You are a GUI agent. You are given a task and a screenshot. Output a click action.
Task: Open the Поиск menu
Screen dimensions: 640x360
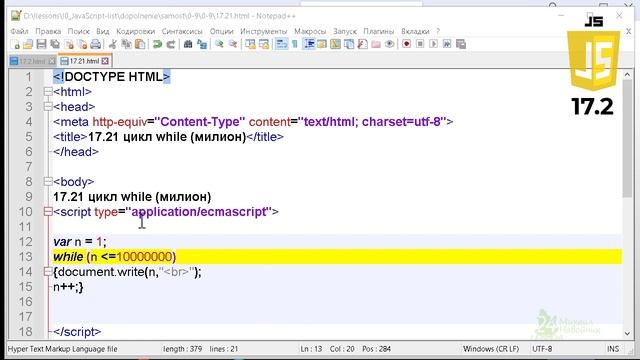point(78,31)
